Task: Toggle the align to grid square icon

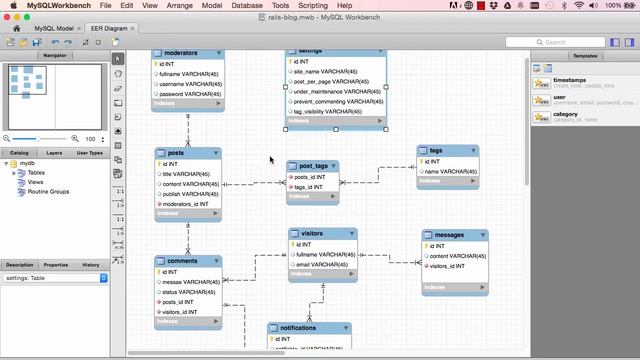Action: pyautogui.click(x=98, y=42)
